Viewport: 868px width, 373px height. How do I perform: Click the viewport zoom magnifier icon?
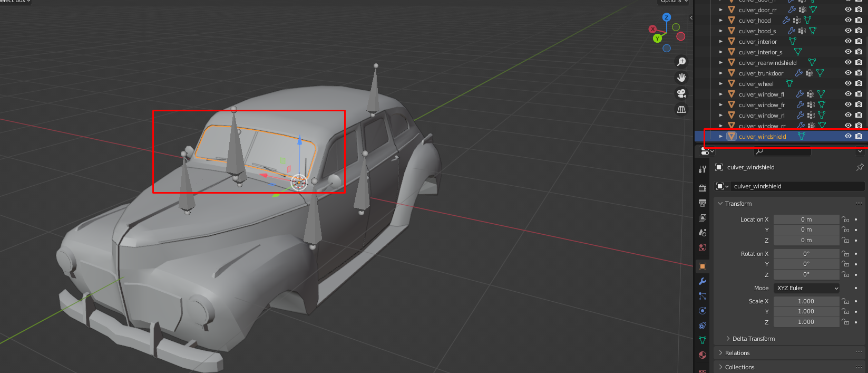(681, 62)
